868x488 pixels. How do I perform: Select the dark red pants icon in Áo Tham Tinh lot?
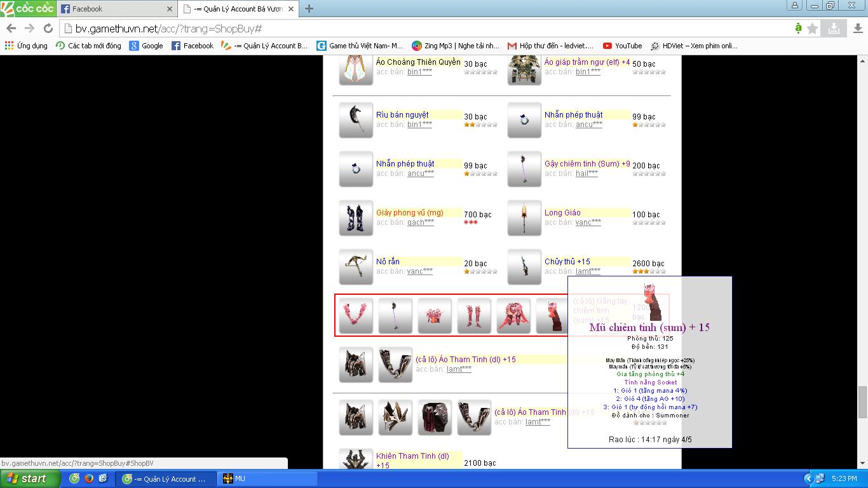(x=435, y=417)
